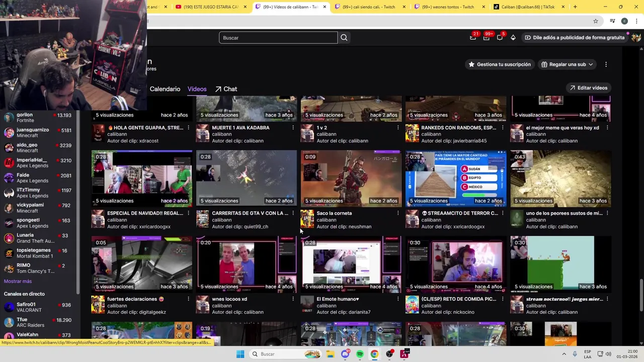This screenshot has width=644, height=362.
Task: Switch to cali siendo cali Twitch browser tab
Action: [370, 7]
